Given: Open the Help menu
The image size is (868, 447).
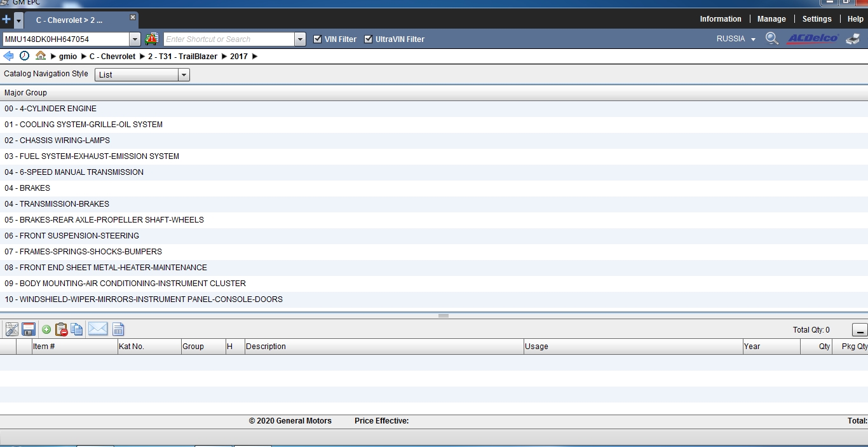Looking at the screenshot, I should click(x=855, y=19).
